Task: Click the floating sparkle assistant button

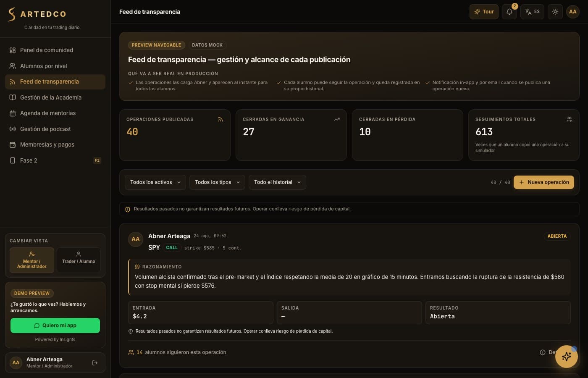Action: tap(567, 357)
